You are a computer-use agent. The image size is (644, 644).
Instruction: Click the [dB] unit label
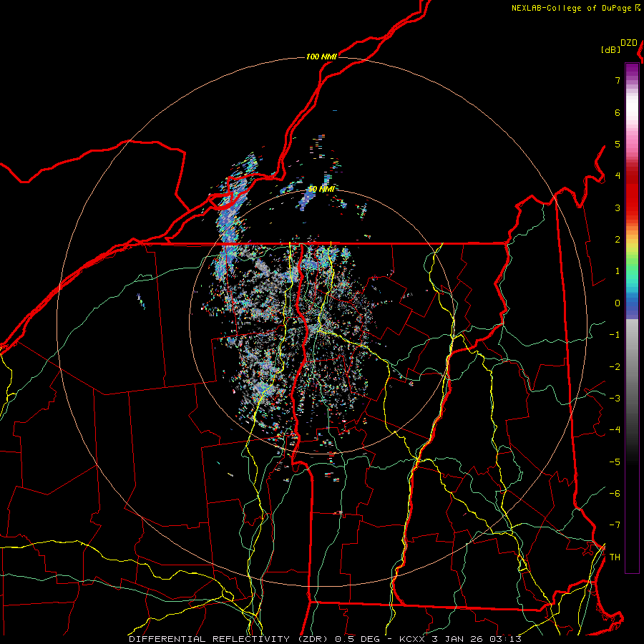[x=610, y=49]
